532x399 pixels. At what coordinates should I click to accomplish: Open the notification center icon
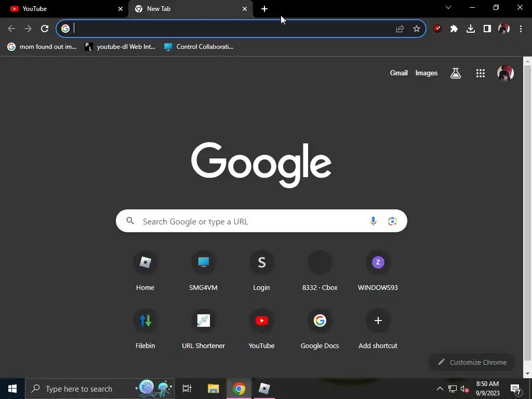click(x=516, y=389)
